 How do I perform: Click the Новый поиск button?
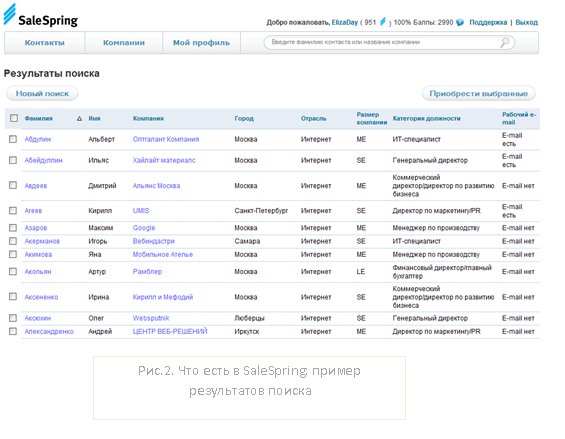42,93
